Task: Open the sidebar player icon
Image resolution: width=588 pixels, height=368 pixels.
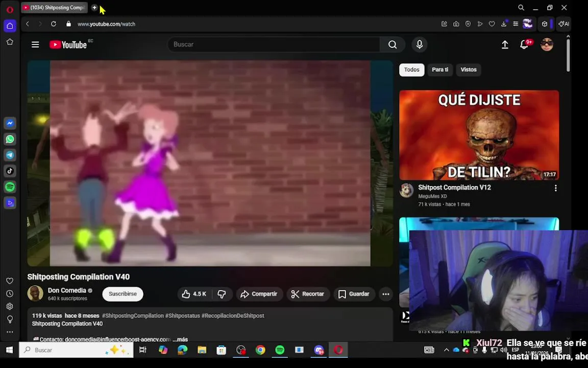Action: coord(10,203)
